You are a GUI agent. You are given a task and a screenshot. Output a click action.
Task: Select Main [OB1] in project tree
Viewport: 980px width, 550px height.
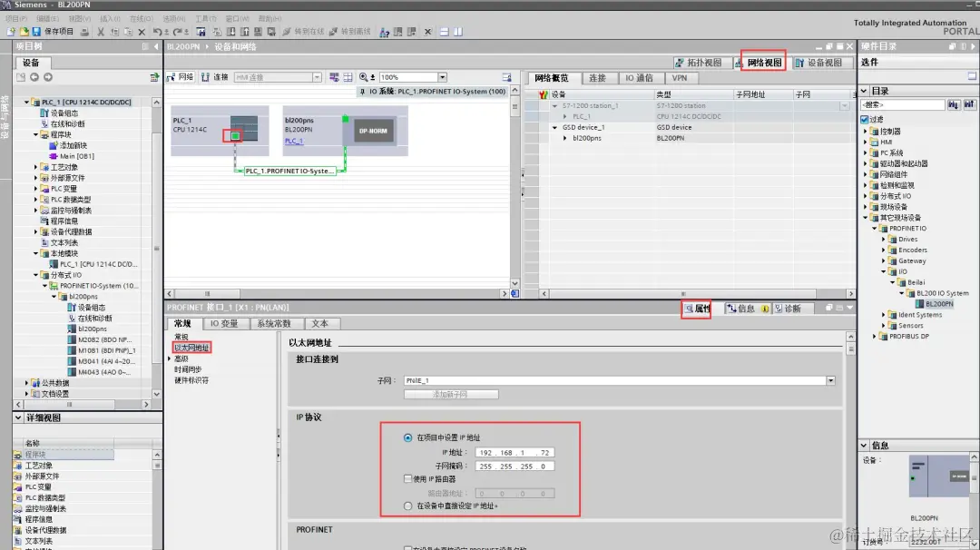coord(77,156)
